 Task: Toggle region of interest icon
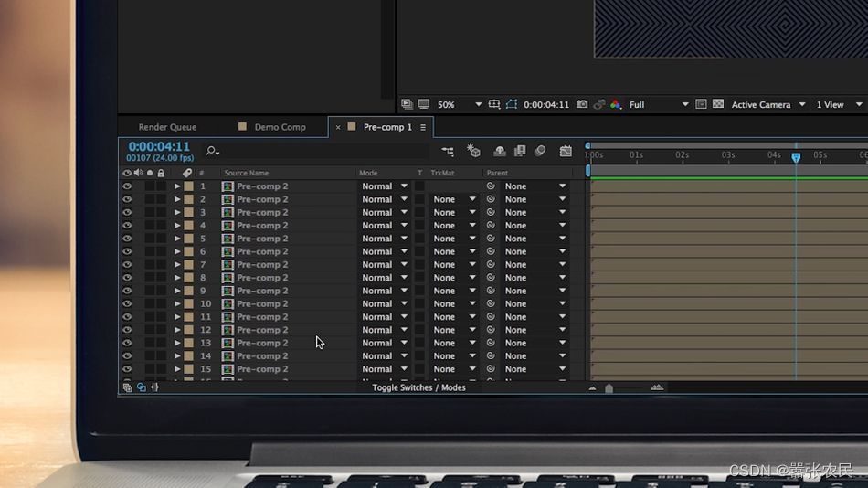coord(493,104)
